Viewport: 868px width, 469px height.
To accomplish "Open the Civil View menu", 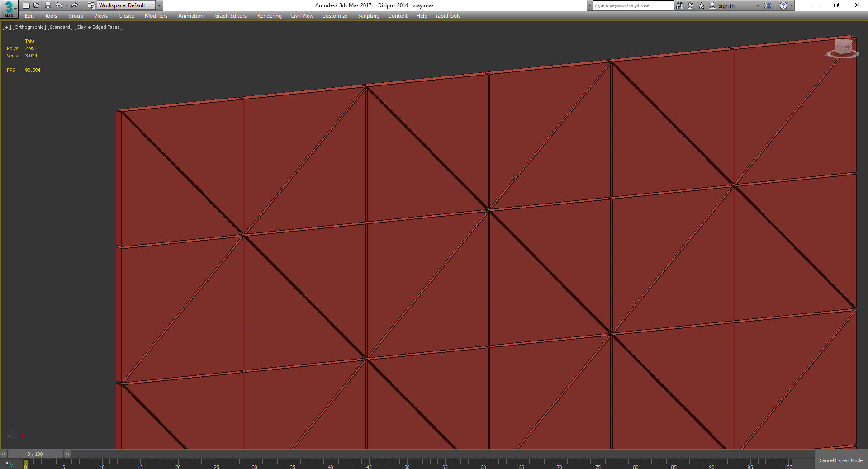I will (x=302, y=16).
